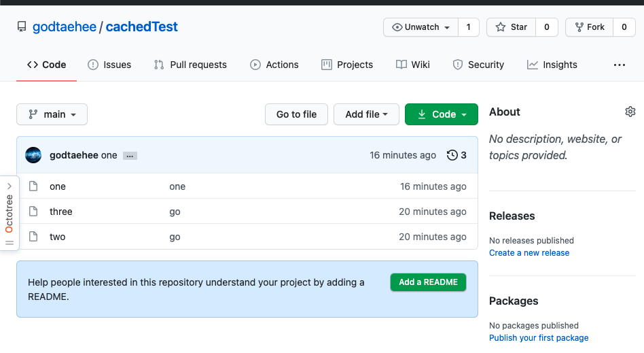Toggle Unwatch notifications dropdown
Image resolution: width=644 pixels, height=353 pixels.
click(x=421, y=27)
